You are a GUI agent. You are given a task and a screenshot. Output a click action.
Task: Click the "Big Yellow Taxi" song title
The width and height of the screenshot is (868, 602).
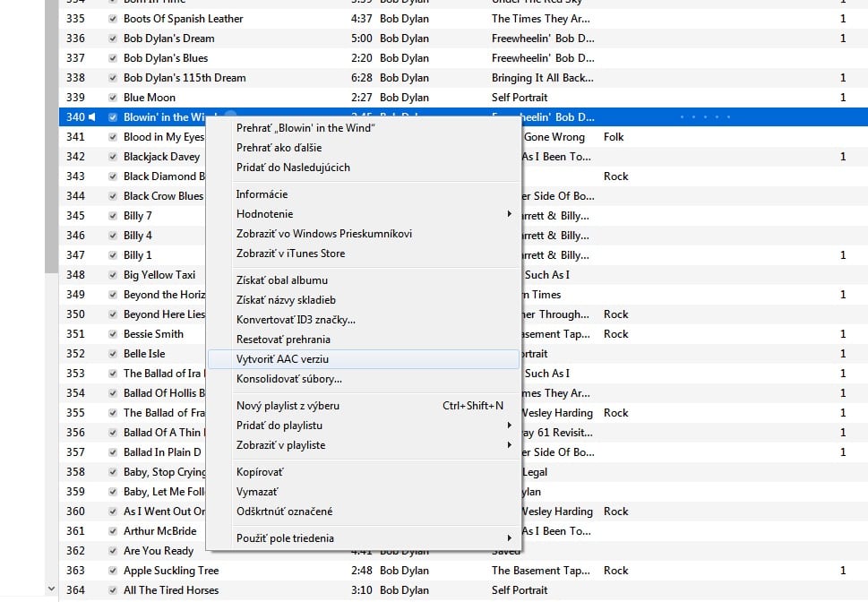pos(159,275)
